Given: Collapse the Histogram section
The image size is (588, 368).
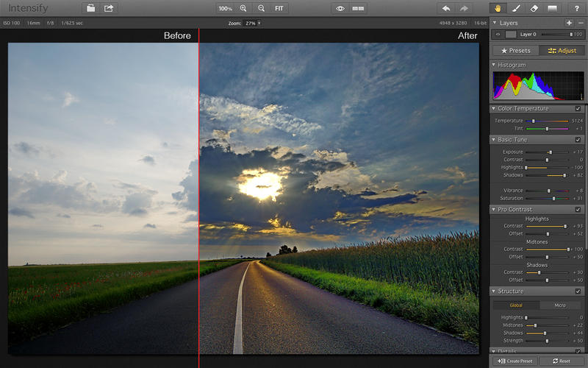Looking at the screenshot, I should pyautogui.click(x=493, y=65).
